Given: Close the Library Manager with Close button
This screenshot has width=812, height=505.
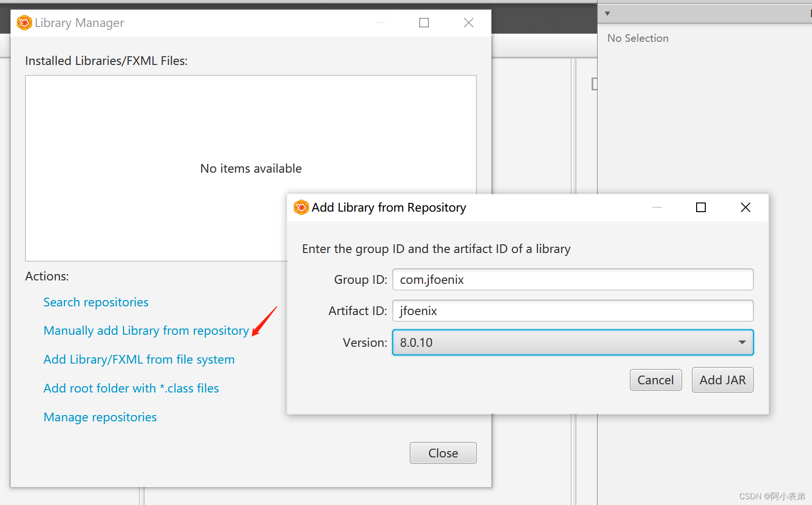Looking at the screenshot, I should pos(443,453).
